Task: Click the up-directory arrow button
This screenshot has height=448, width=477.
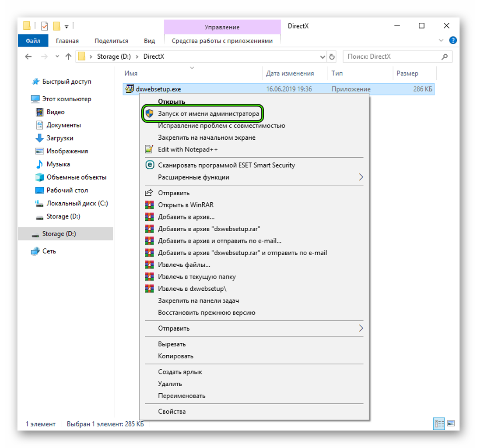Action: click(x=68, y=56)
